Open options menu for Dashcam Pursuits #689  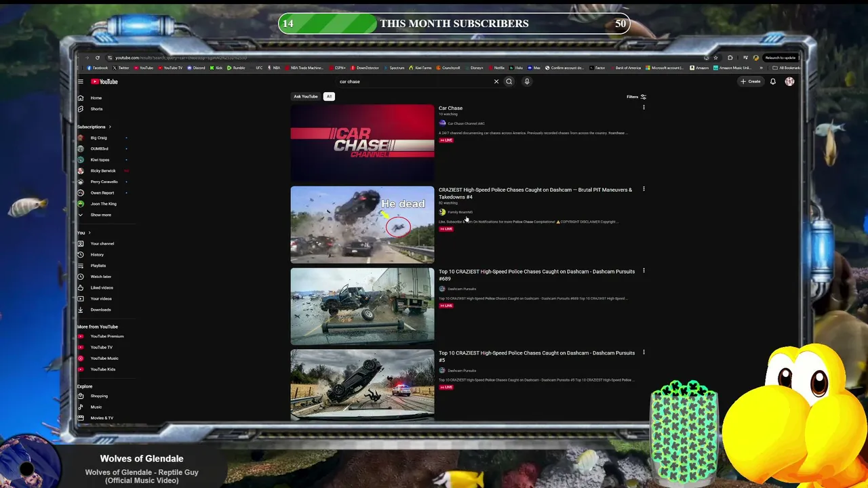[644, 270]
